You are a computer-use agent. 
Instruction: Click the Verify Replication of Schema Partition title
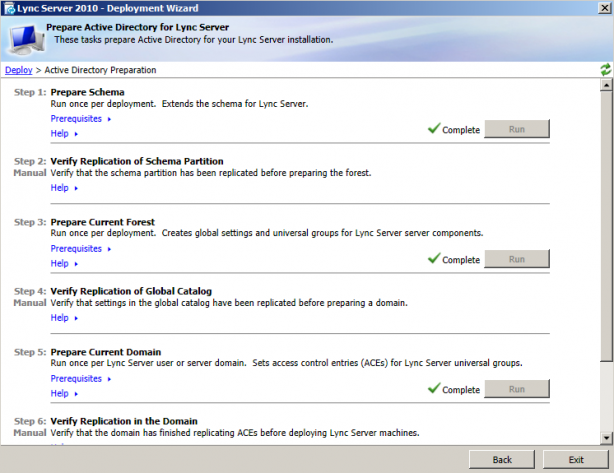coord(137,161)
